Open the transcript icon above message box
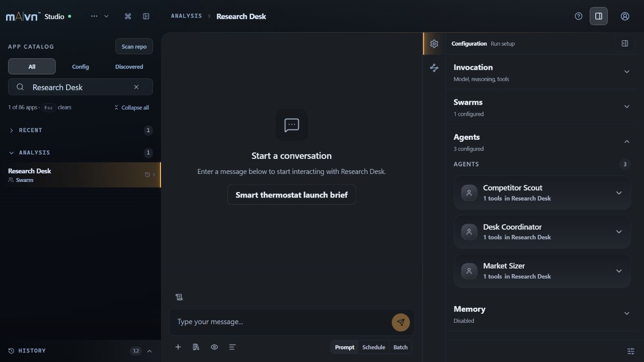The image size is (644, 362). tap(179, 297)
